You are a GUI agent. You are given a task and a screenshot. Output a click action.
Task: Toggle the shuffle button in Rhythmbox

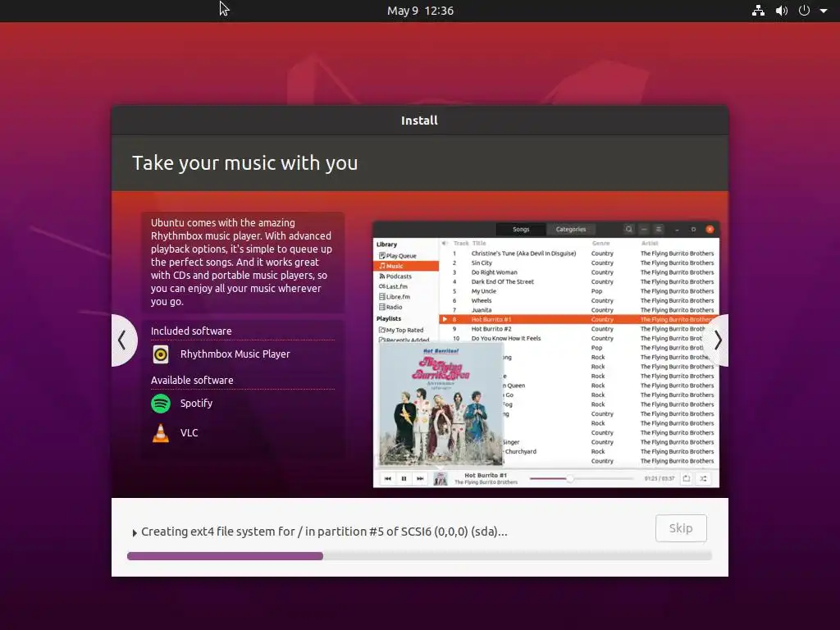tap(703, 478)
